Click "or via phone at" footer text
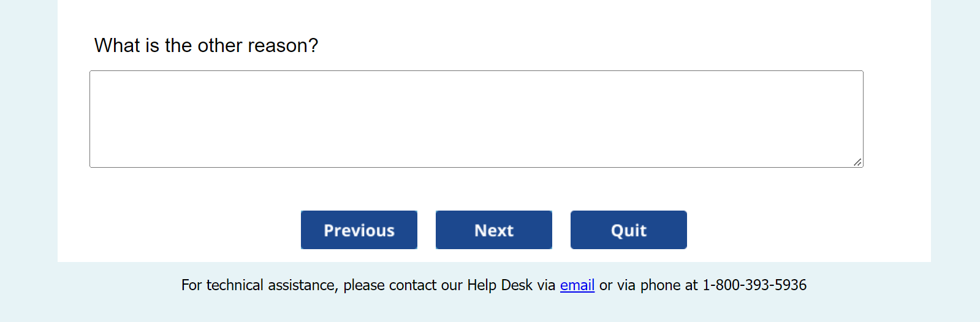 (648, 285)
